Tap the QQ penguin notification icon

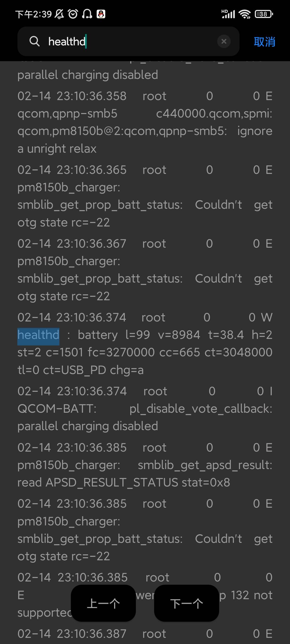point(101,14)
